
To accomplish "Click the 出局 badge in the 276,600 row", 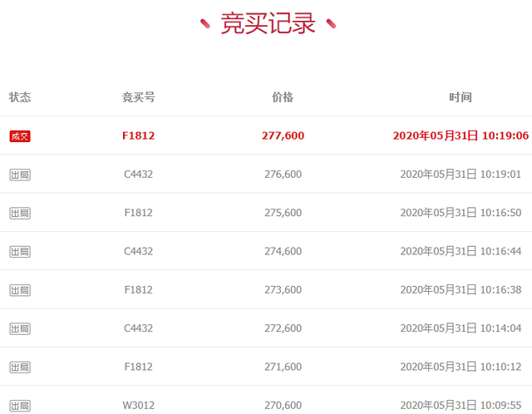I will (20, 175).
